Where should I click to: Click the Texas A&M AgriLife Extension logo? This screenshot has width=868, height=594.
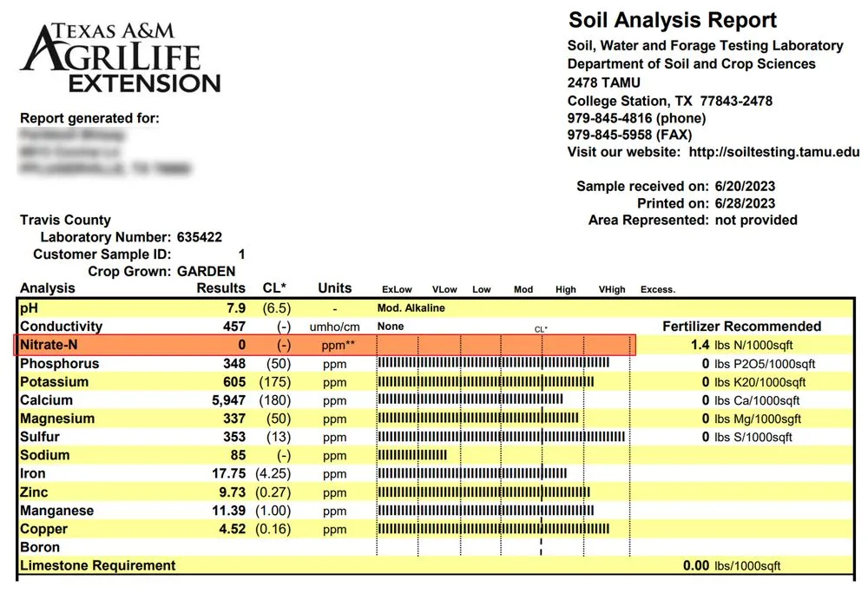click(x=121, y=58)
